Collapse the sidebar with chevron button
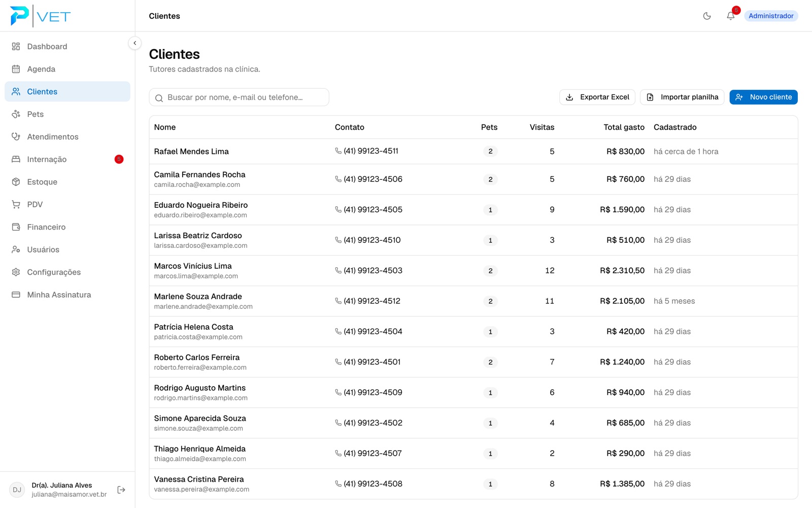This screenshot has height=508, width=812. (x=134, y=43)
